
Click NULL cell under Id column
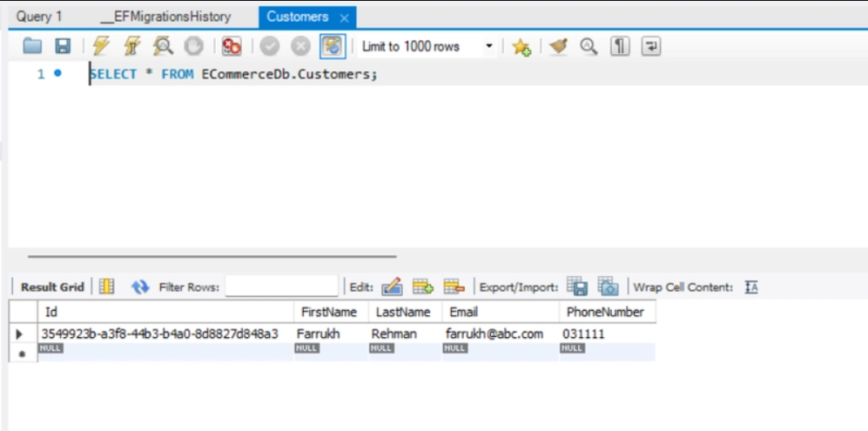[x=165, y=353]
